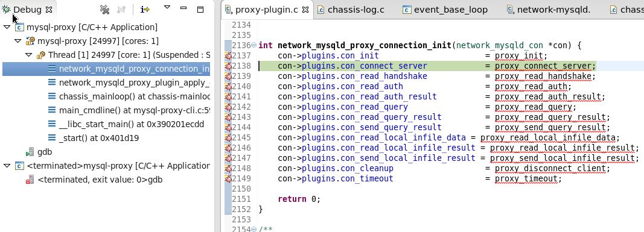The width and height of the screenshot is (644, 232).
Task: Toggle breakpoint marker on line 2149
Action: pyautogui.click(x=228, y=179)
